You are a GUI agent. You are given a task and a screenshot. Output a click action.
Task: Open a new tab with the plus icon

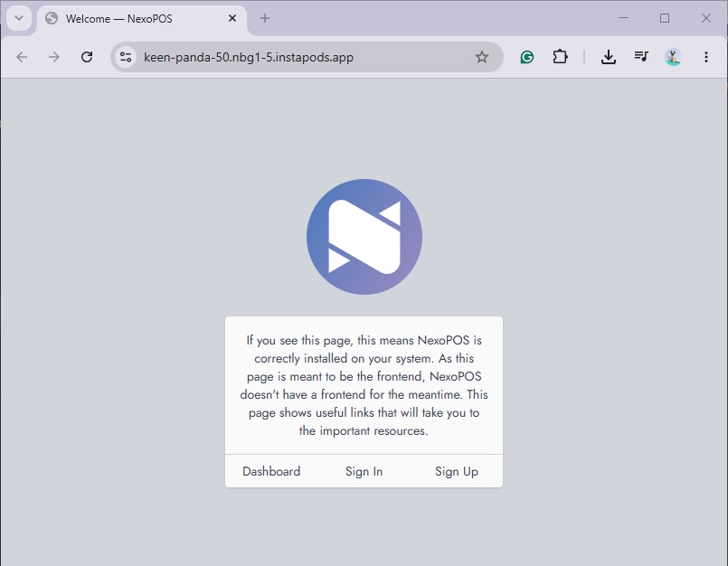click(x=265, y=18)
